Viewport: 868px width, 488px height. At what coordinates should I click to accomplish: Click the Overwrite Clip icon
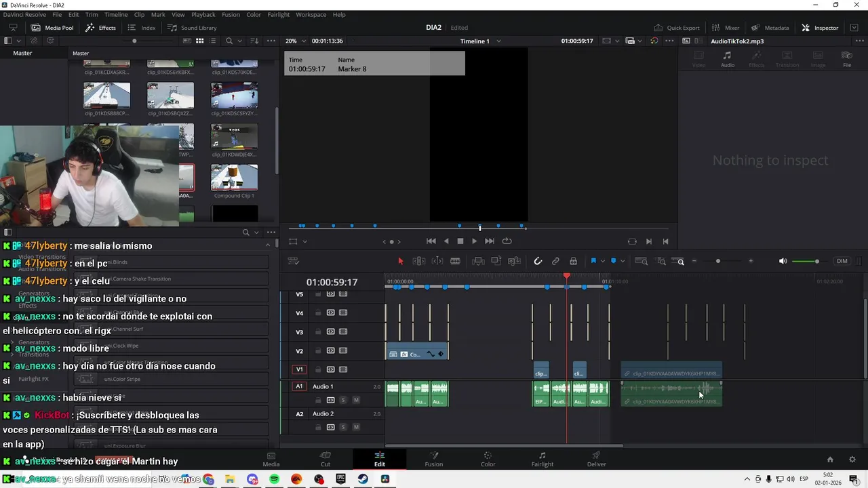point(496,261)
